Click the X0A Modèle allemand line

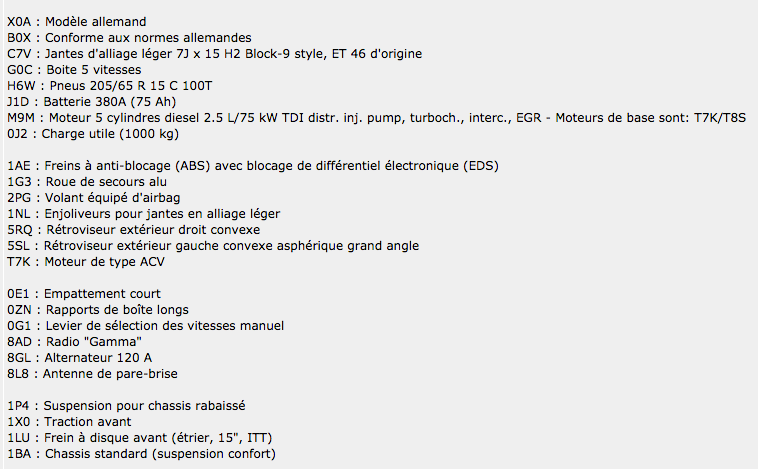pos(76,22)
